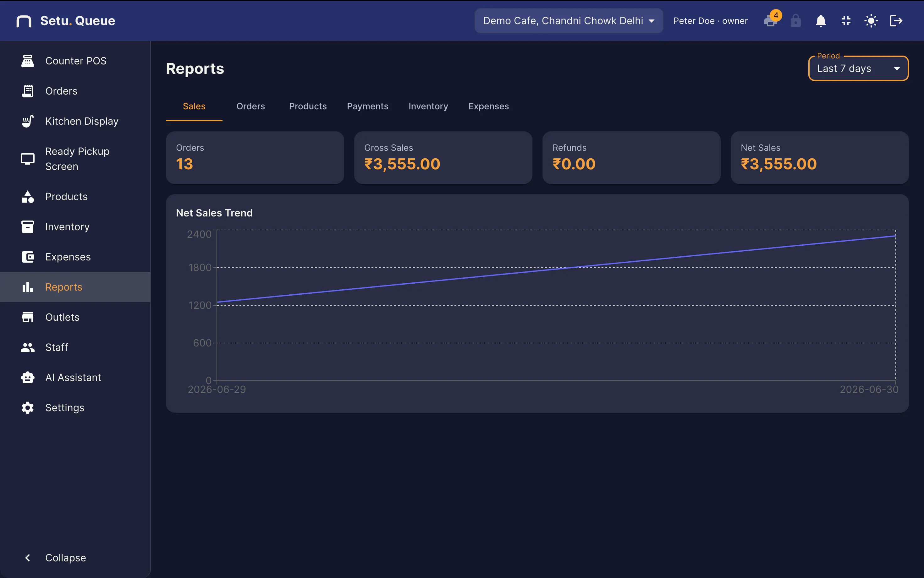Open Outlets sidebar label
924x578 pixels.
(x=62, y=317)
